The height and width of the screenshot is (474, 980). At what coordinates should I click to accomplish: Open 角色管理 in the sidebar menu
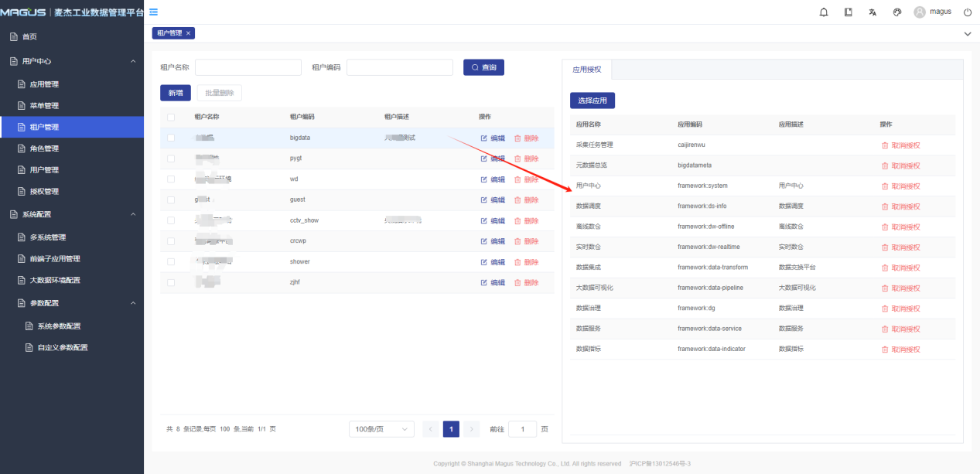[43, 148]
